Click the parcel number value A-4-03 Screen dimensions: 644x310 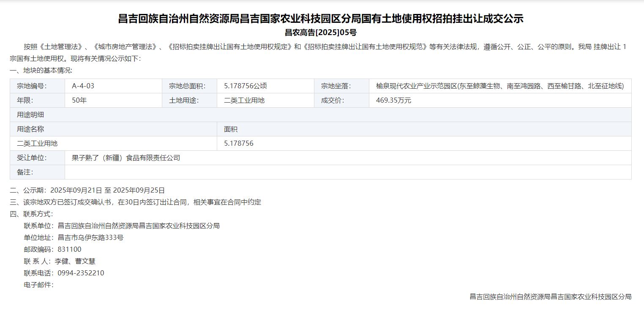[x=83, y=86]
